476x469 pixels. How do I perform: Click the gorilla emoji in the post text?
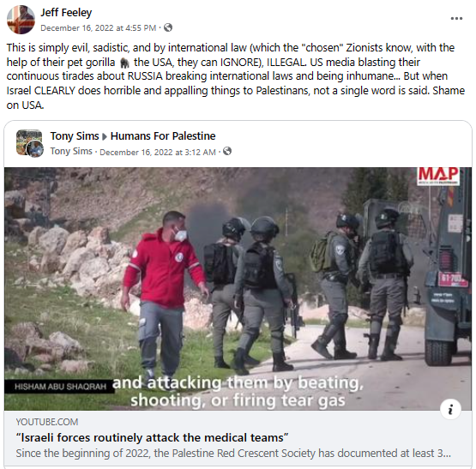pyautogui.click(x=124, y=63)
